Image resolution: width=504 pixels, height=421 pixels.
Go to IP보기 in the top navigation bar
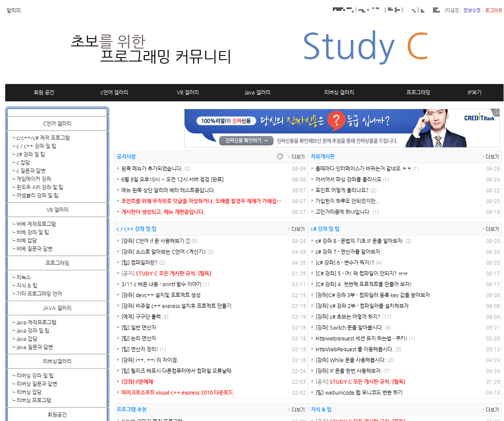click(474, 93)
